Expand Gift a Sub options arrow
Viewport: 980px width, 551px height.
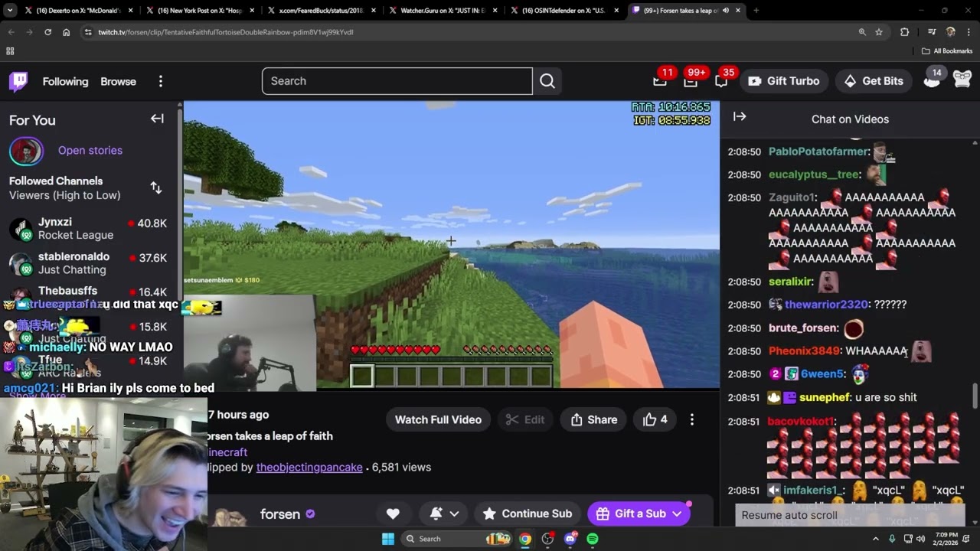coord(677,514)
